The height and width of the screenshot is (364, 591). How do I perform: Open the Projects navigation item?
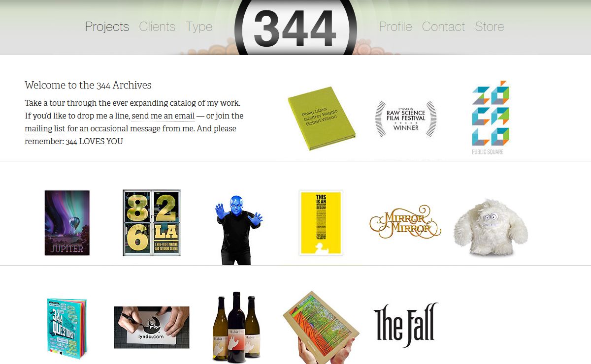coord(107,27)
